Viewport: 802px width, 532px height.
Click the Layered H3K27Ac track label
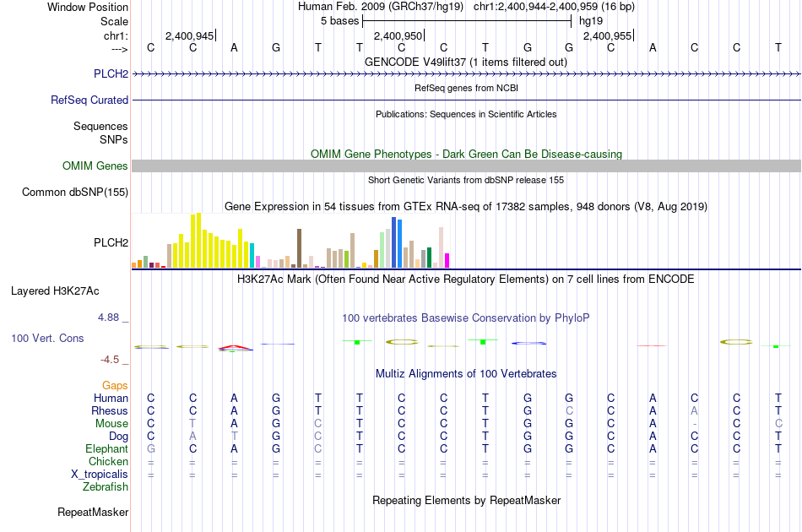[x=55, y=291]
